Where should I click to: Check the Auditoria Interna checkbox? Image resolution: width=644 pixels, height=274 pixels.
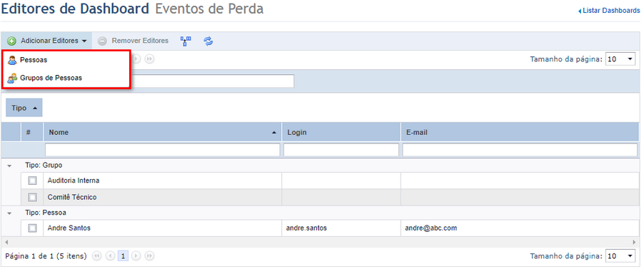click(32, 181)
